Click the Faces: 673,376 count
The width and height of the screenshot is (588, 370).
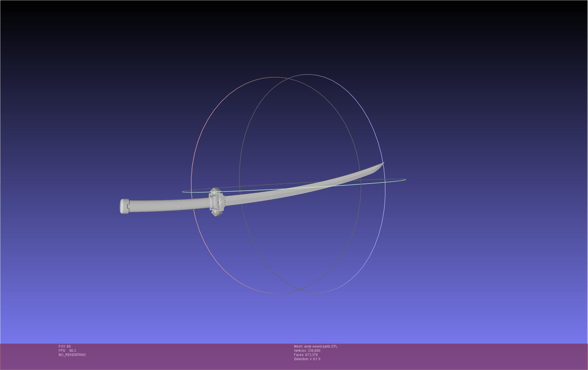(x=306, y=355)
